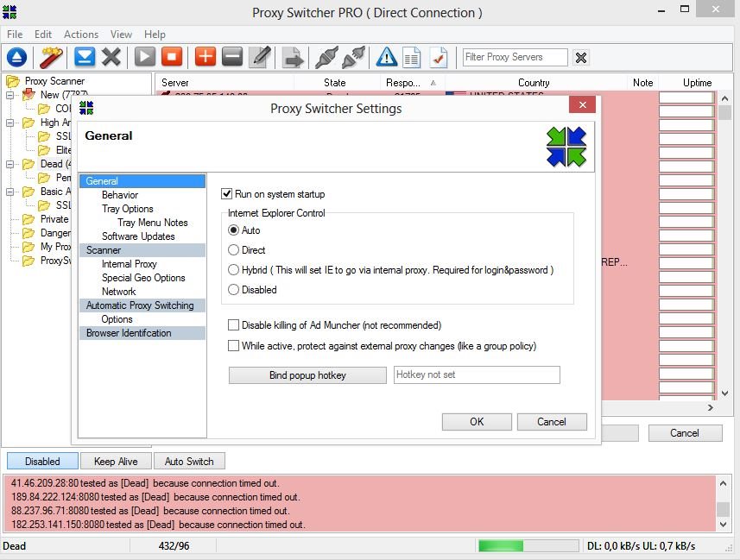Select Automatic Proxy Switching category
The width and height of the screenshot is (740, 560).
click(x=142, y=305)
